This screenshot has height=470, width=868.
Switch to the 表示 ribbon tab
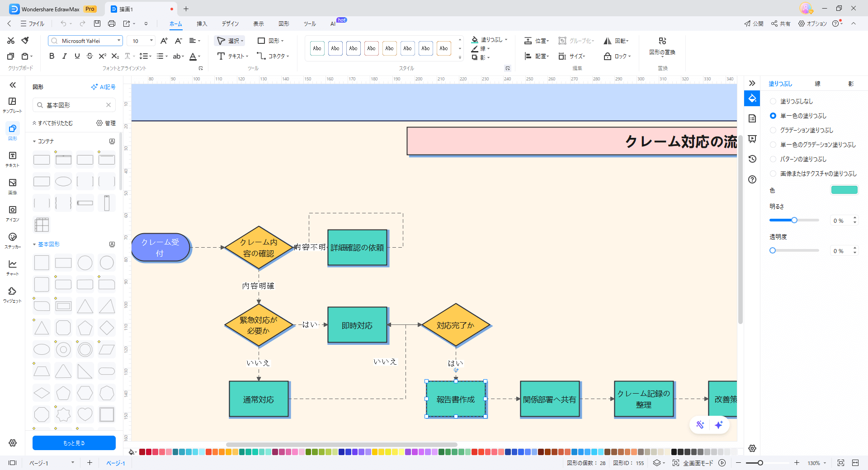(x=259, y=23)
